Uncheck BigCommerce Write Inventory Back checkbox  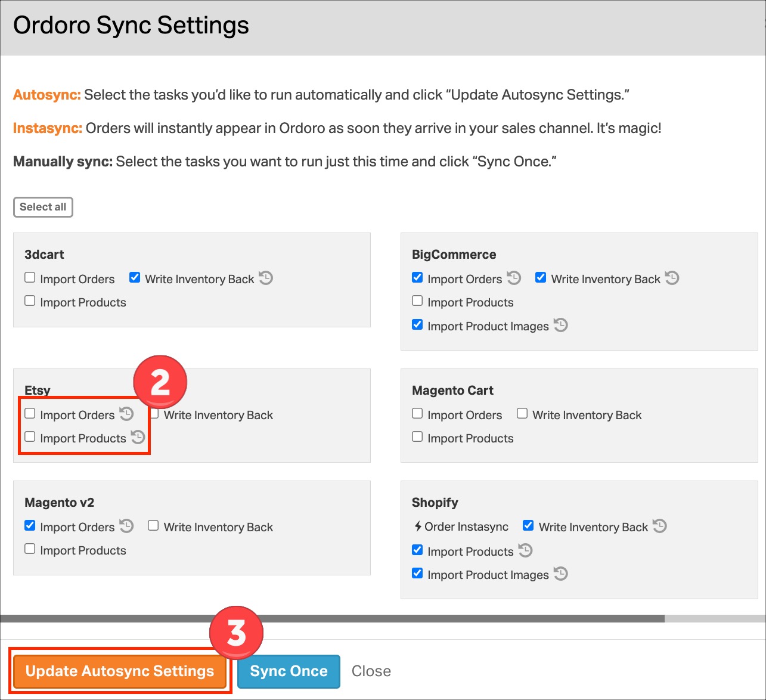(x=541, y=277)
